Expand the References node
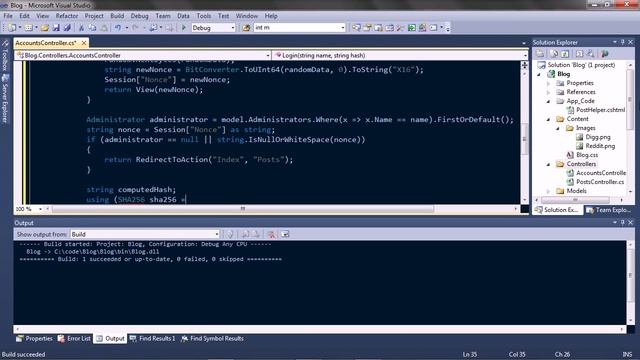This screenshot has width=640, height=360. click(549, 92)
